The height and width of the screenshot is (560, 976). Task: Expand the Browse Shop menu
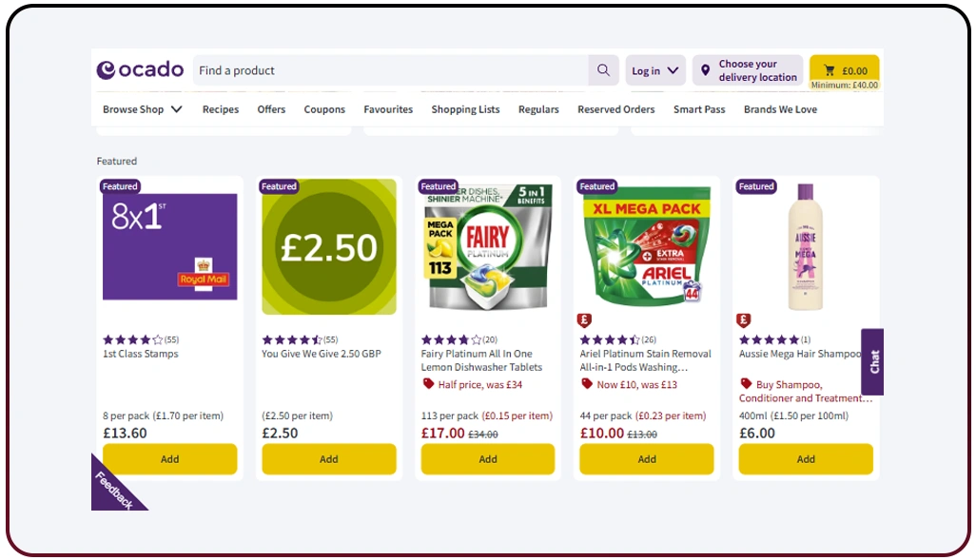pyautogui.click(x=141, y=109)
